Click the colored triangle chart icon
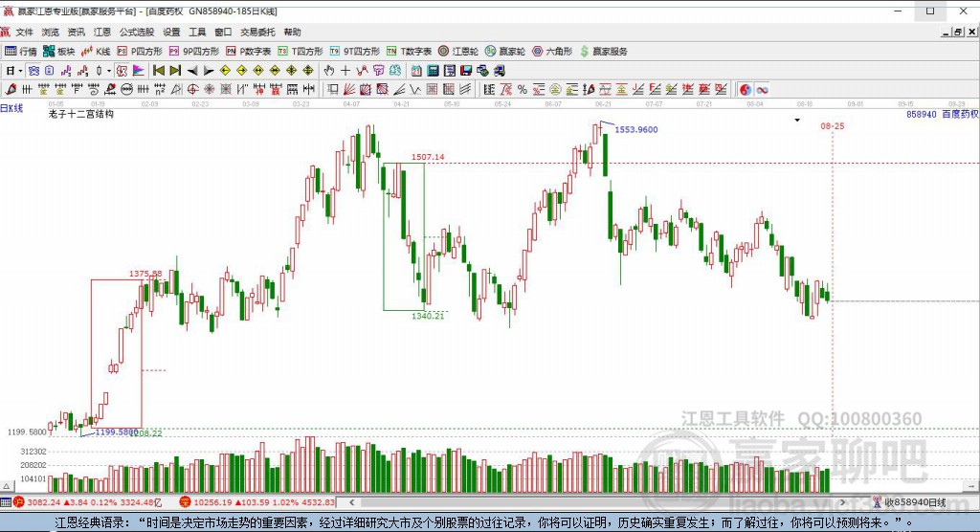Viewport: 980px width, 532px height. pos(138,71)
